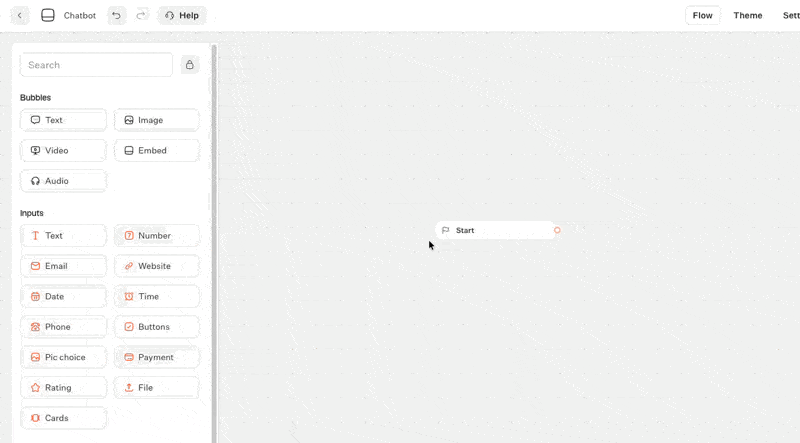
Task: Click the redo arrow icon
Action: tap(142, 16)
